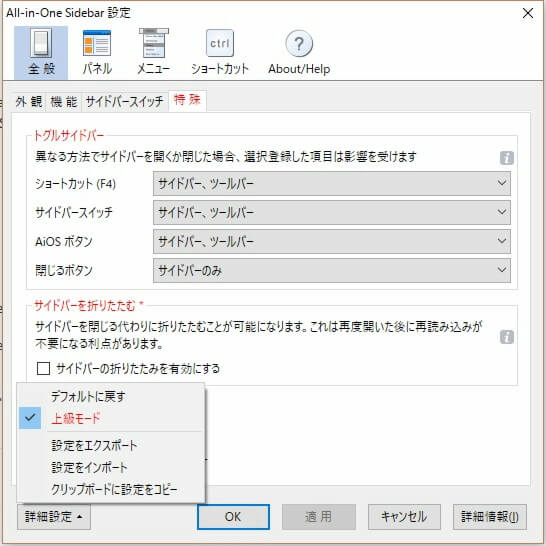This screenshot has height=546, width=546.
Task: Switch to the 外観 tab
Action: point(29,102)
